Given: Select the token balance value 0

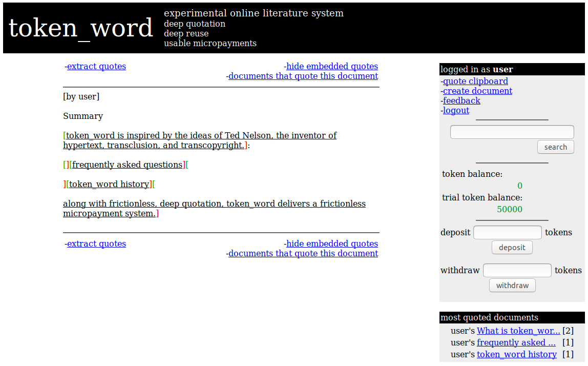Looking at the screenshot, I should [520, 186].
